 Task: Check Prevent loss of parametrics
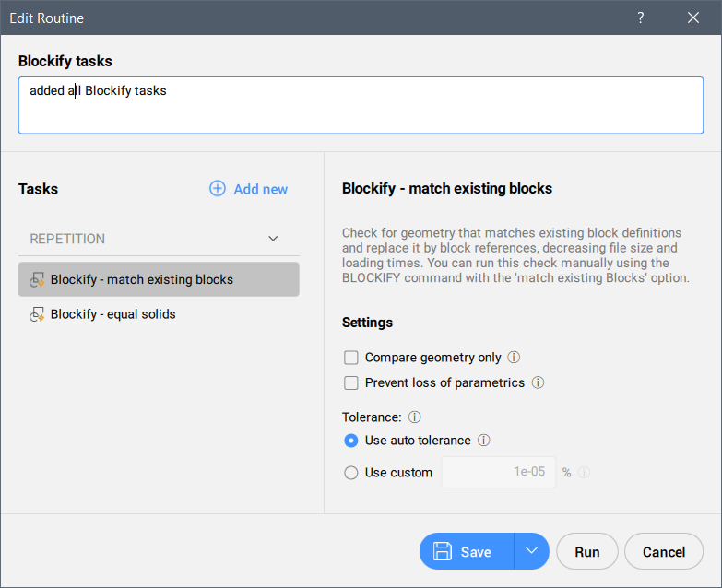coord(350,382)
